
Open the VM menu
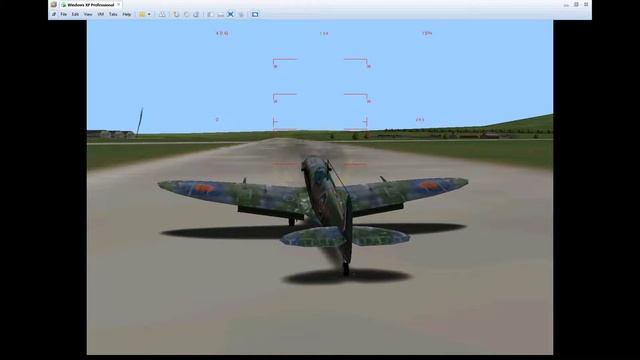click(100, 14)
